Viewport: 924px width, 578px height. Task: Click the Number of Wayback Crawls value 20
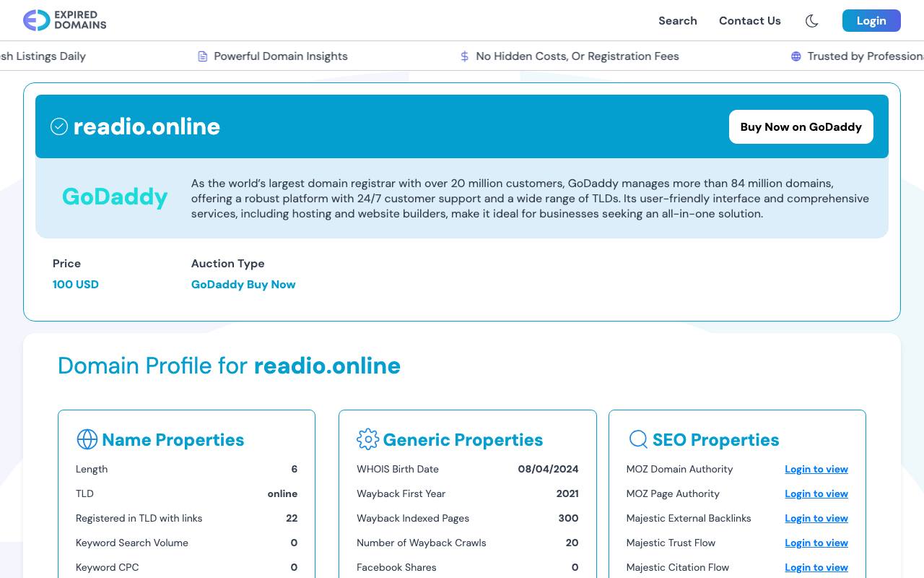572,543
